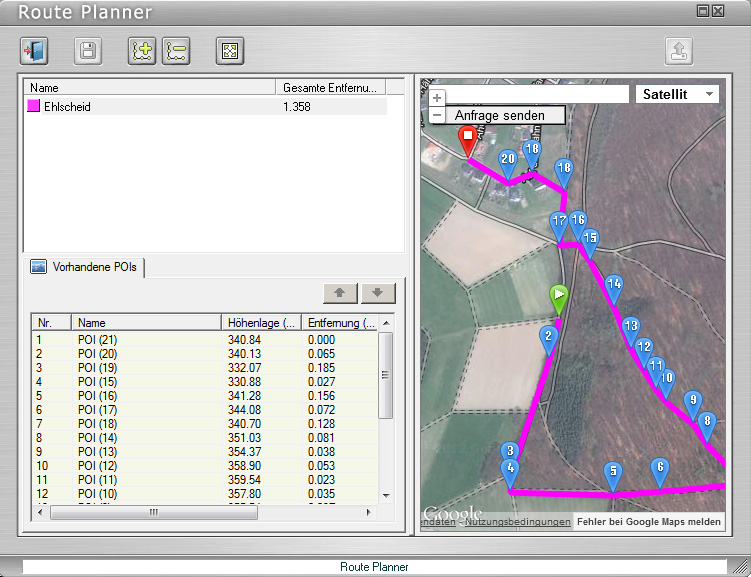This screenshot has width=751, height=577.
Task: Open the Nutzungsbedingungen link on the map
Action: coord(518,522)
